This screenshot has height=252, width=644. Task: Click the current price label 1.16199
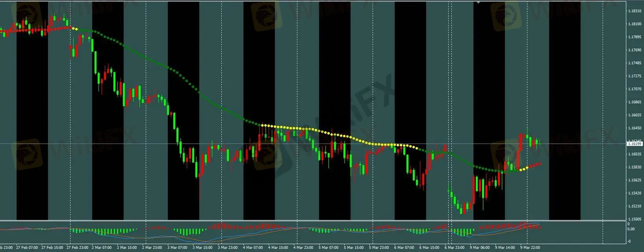(x=635, y=144)
